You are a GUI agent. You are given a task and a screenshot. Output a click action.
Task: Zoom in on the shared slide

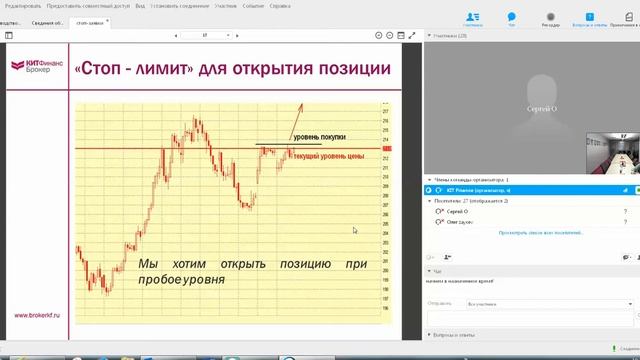coord(378,36)
